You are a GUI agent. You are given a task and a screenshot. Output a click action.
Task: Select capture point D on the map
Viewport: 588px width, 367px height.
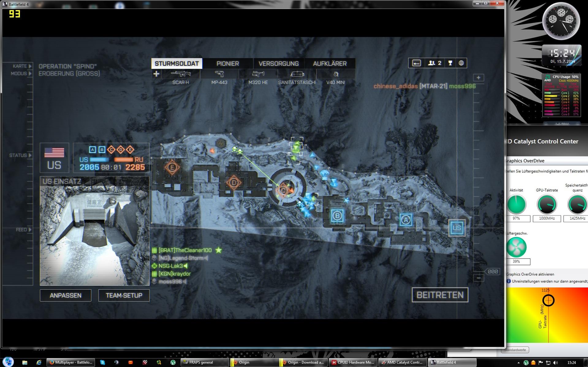(x=234, y=183)
